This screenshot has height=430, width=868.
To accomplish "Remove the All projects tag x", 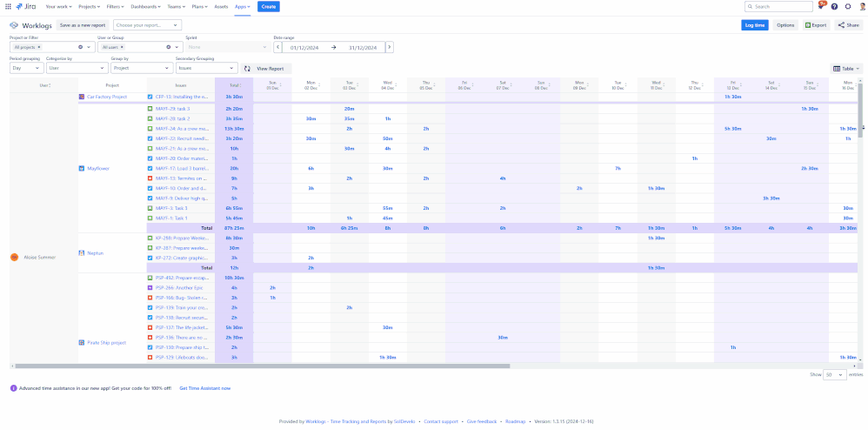I will click(x=39, y=47).
